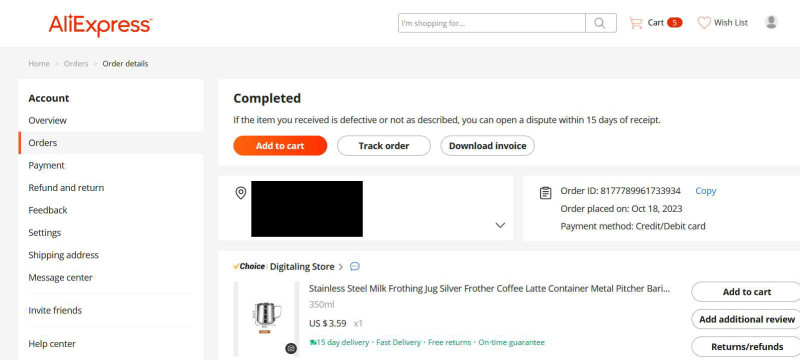Click the I'm shopping for search field
Screen dimensions: 800x360
(492, 23)
